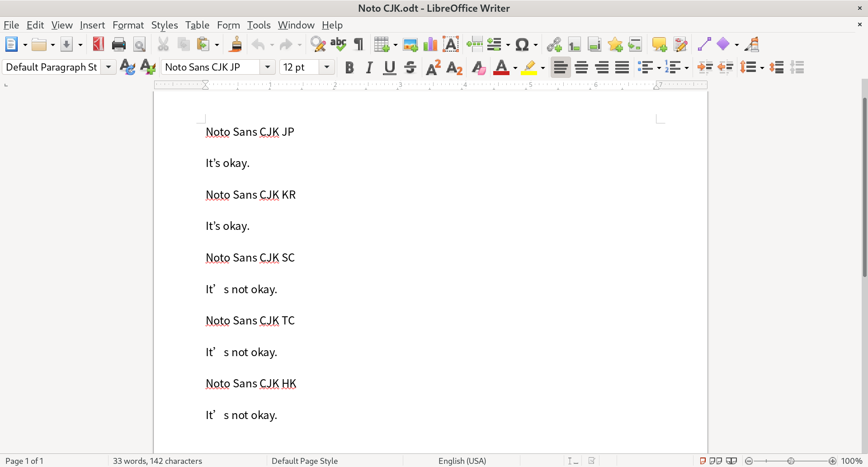
Task: Open the highlighting color dropdown arrow
Action: (542, 68)
